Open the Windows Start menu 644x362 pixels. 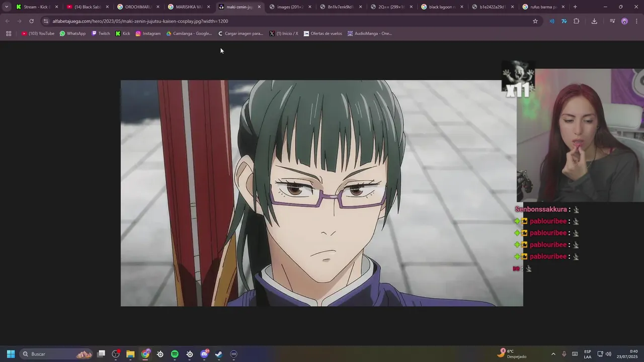(x=11, y=354)
